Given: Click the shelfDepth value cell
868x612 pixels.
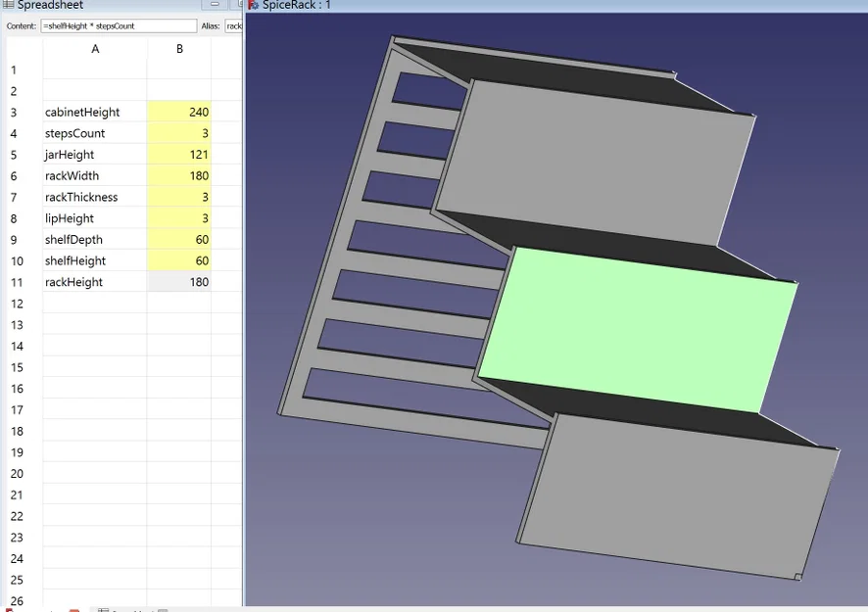Looking at the screenshot, I should click(179, 240).
